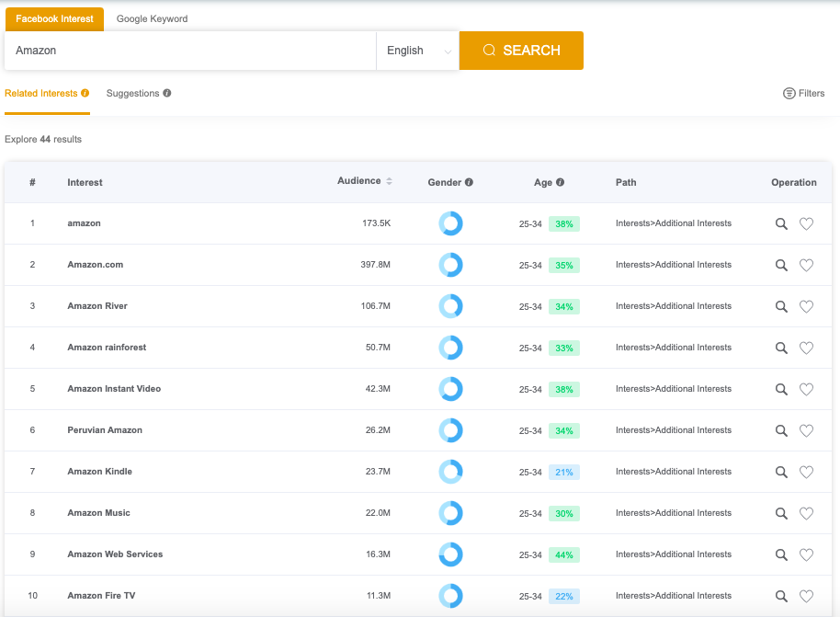Switch to the Google Keyword tab
The image size is (840, 617).
tap(153, 18)
